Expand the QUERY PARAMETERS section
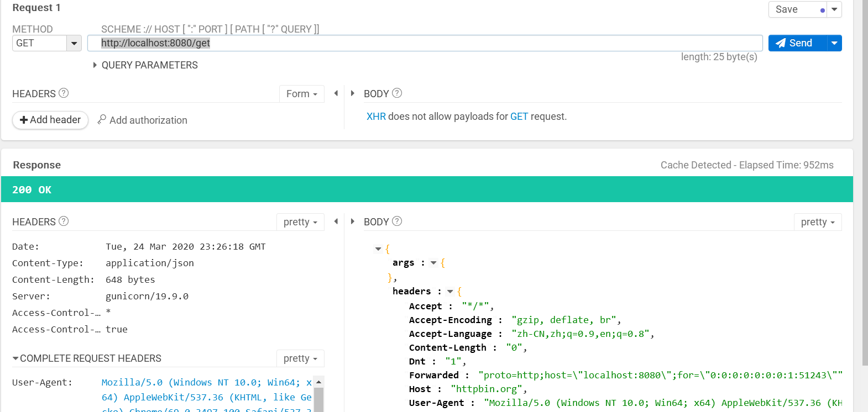 pos(145,65)
